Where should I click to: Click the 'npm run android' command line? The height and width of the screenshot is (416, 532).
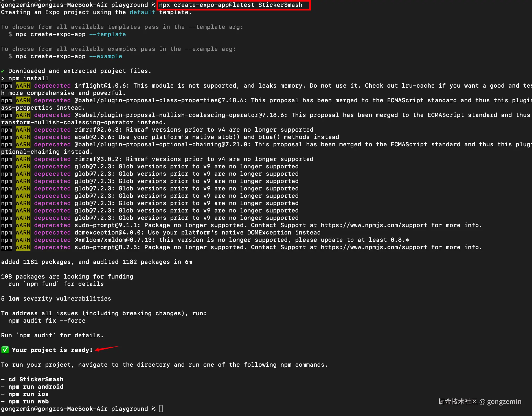pyautogui.click(x=36, y=387)
